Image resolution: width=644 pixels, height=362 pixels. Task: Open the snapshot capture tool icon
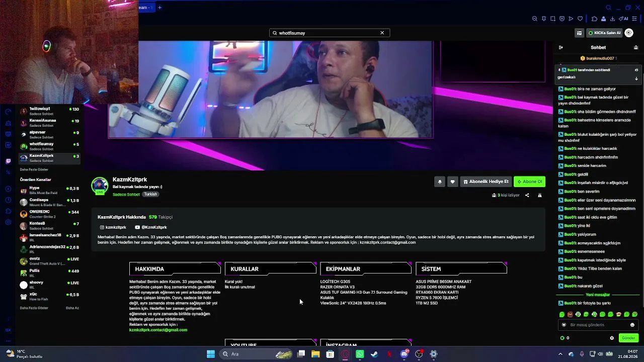(x=553, y=19)
